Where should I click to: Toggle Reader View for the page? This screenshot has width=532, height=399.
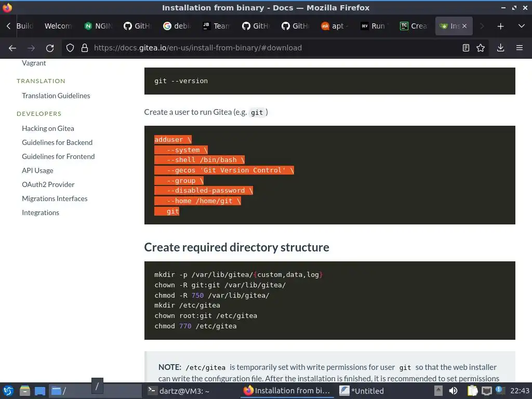click(466, 48)
